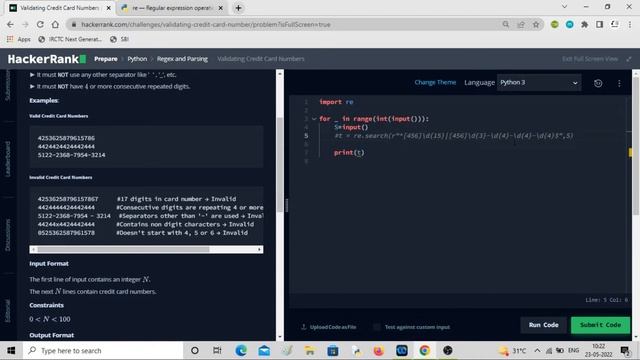Click the HackerRank logo
The image size is (640, 360).
pyautogui.click(x=47, y=59)
